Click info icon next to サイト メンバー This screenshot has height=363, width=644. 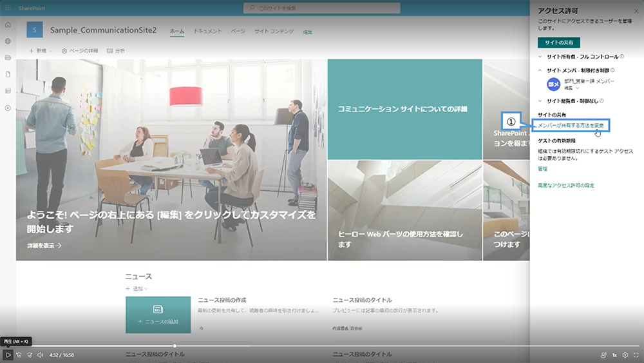(612, 70)
